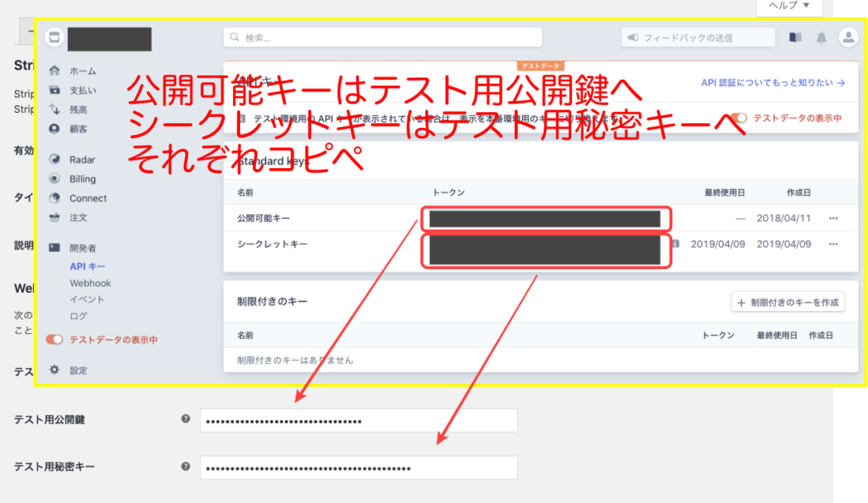The image size is (868, 503).
Task: Click the 制限付きのキー section title
Action: click(272, 301)
